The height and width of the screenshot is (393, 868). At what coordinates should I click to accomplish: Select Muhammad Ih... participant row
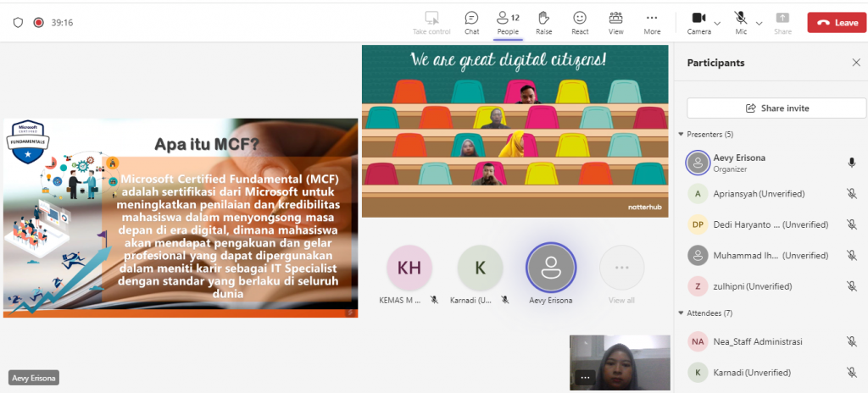771,256
